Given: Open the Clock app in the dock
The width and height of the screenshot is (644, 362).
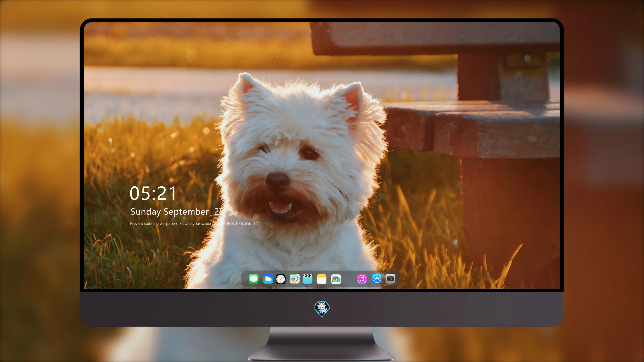Looking at the screenshot, I should point(281,279).
